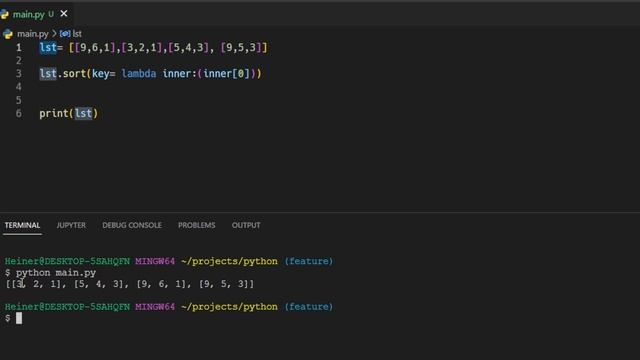Click 'python main.py' command in terminal
The image size is (640, 360).
(56, 273)
